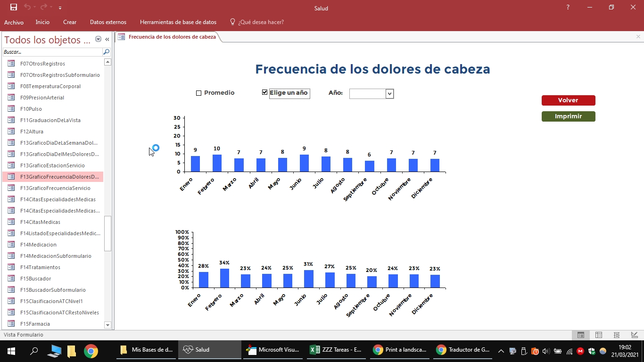Switch to Datasheet View in the status bar
This screenshot has height=362, width=644.
[x=599, y=335]
